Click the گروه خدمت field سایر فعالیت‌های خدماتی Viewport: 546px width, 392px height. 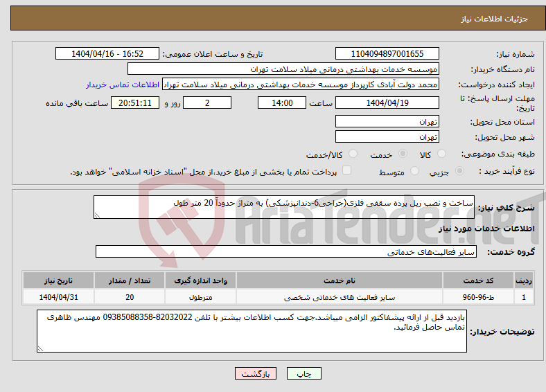coord(286,251)
